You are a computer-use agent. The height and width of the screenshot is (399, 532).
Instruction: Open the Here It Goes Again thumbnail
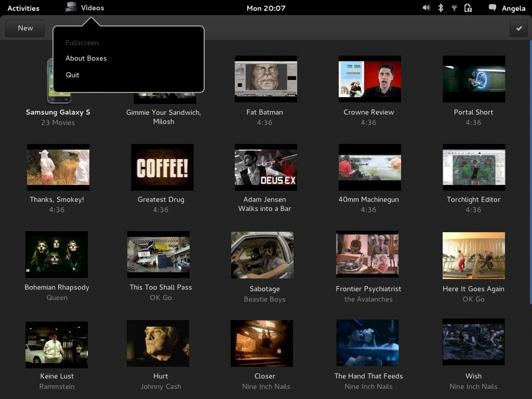pyautogui.click(x=474, y=256)
